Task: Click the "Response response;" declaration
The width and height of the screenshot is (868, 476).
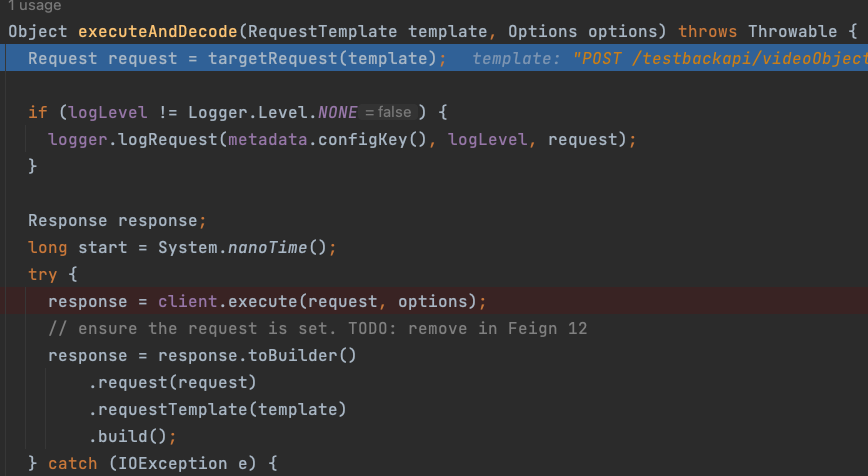Action: 117,220
